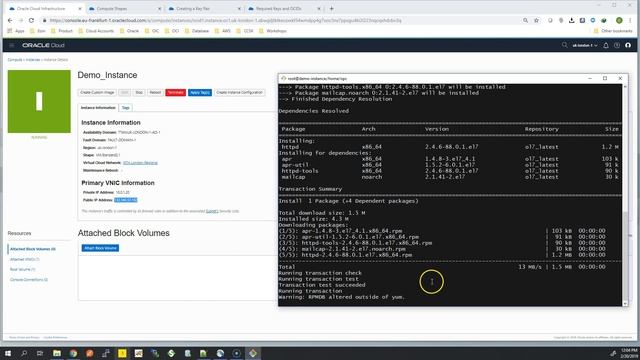The width and height of the screenshot is (640, 360).
Task: Bookmark this page with the star icon
Action: [536, 20]
